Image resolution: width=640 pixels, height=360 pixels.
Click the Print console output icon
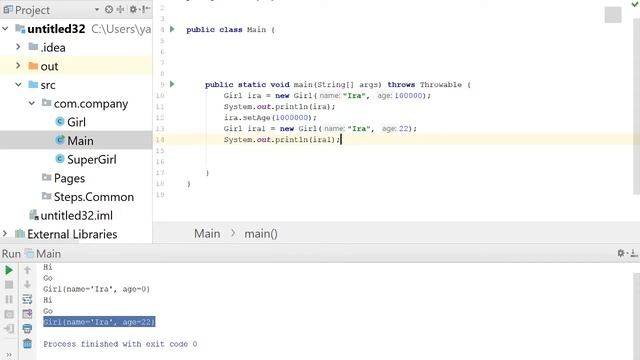(27, 329)
